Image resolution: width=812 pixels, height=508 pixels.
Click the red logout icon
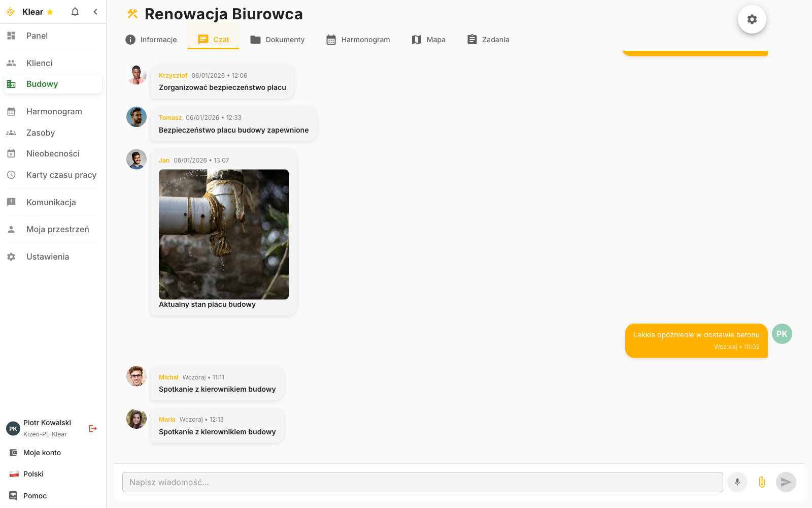(92, 428)
